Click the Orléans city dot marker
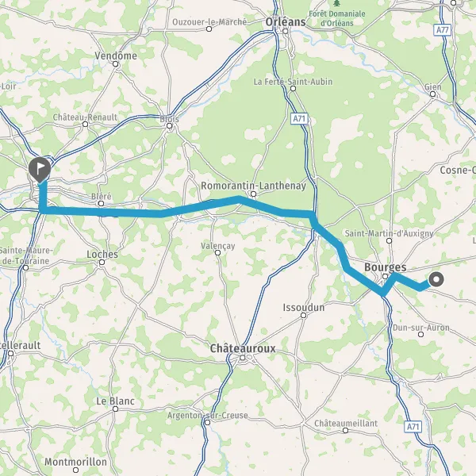This screenshot has width=476, height=476. [x=286, y=31]
